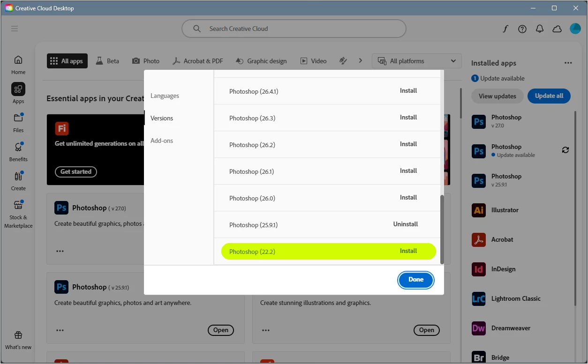Click Open button on the Illustrator card

pos(427,330)
